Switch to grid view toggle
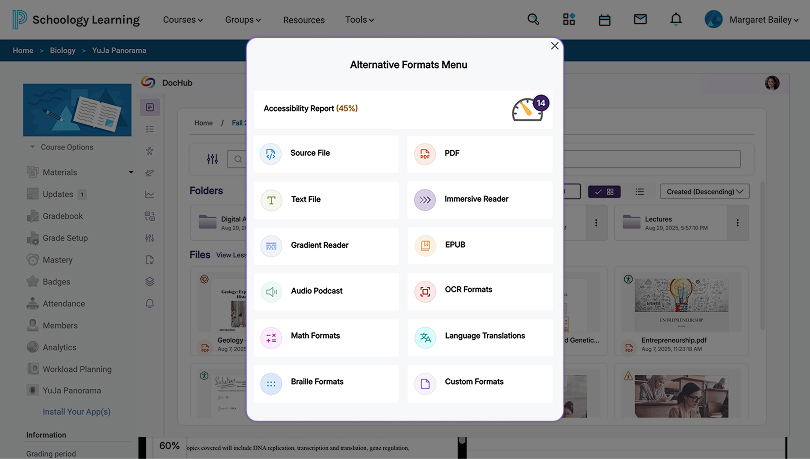Viewport: 810px width, 459px height. [604, 192]
